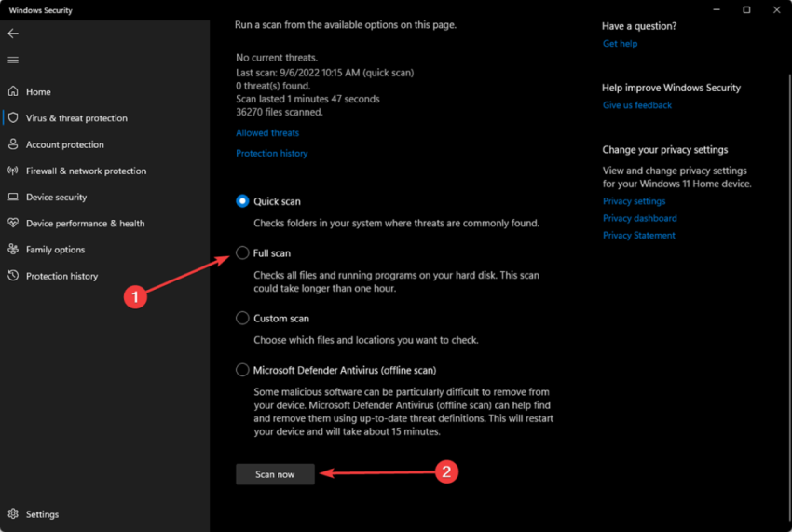Click the Family options people icon

[13, 250]
